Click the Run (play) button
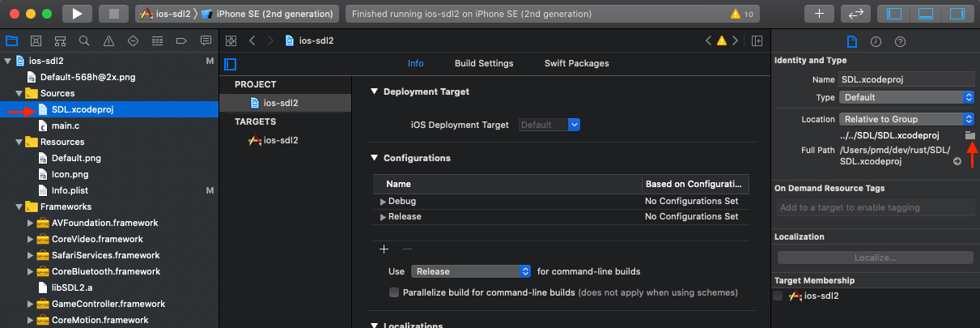This screenshot has width=980, height=328. tap(77, 14)
